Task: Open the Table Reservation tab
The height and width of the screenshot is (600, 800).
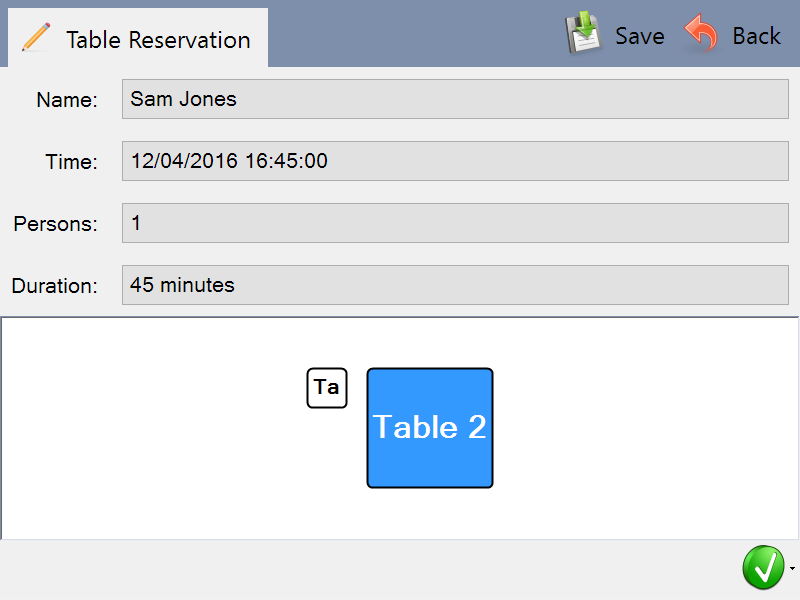Action: pos(158,40)
